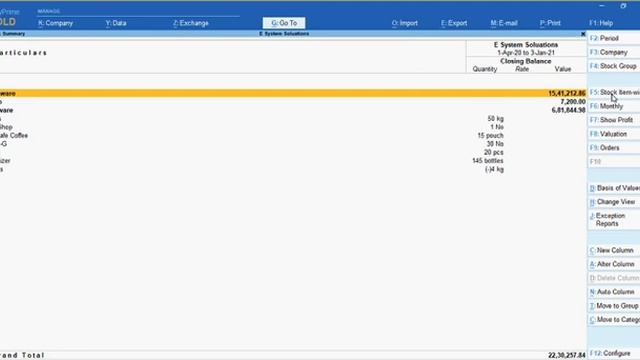This screenshot has height=360, width=640.
Task: Click F9: Orders button
Action: (x=613, y=148)
